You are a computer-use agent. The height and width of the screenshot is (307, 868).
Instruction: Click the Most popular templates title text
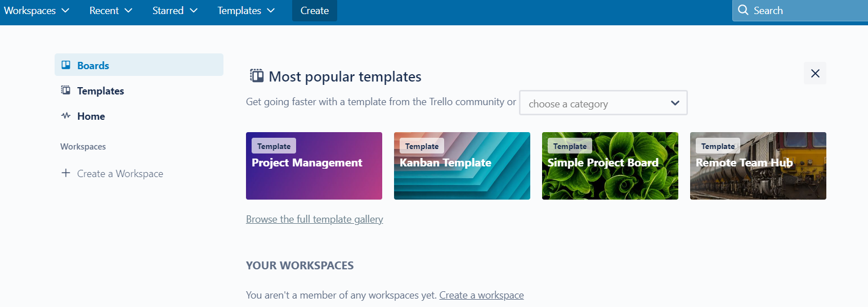(x=345, y=76)
